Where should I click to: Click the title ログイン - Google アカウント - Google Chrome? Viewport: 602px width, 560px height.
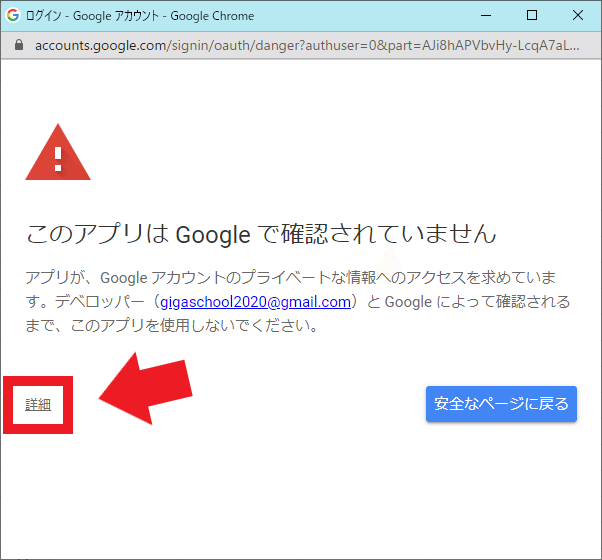click(140, 16)
